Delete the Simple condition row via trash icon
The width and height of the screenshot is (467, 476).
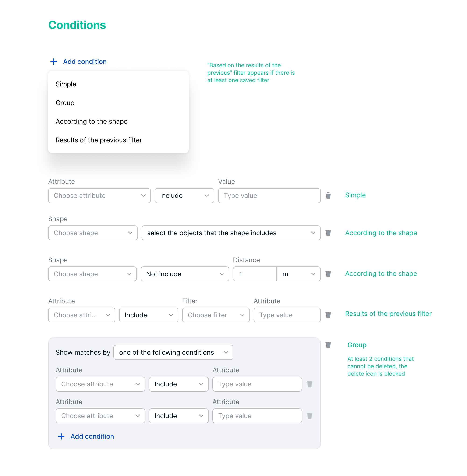328,195
